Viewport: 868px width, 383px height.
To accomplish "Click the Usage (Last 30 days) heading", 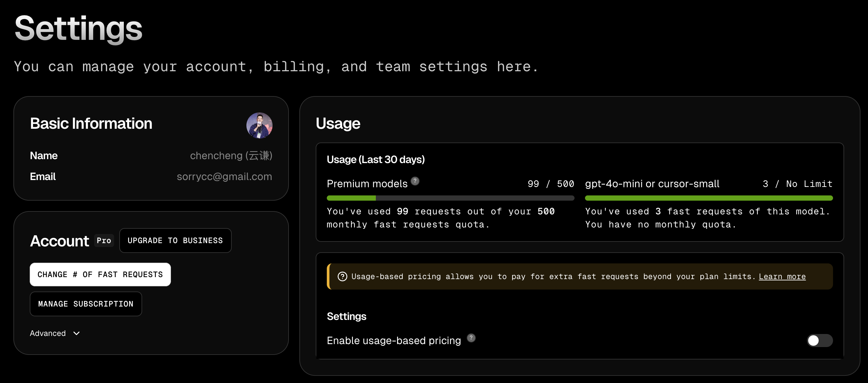I will [x=376, y=159].
